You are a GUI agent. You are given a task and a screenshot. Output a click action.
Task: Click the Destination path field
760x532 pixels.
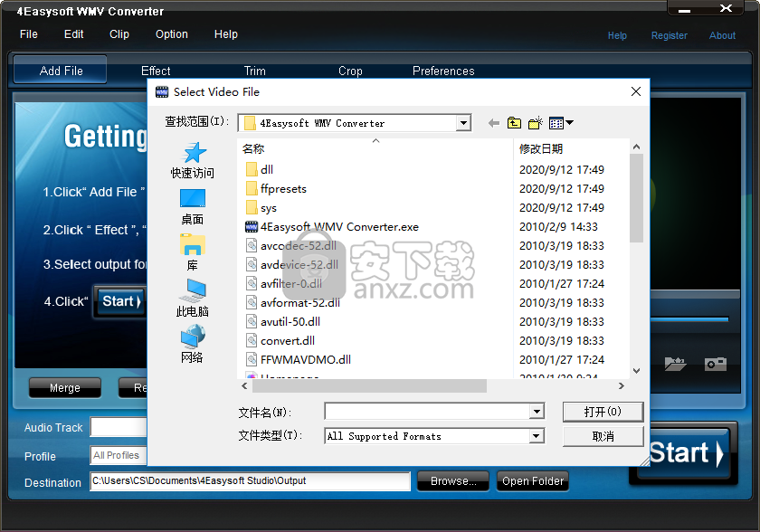click(x=250, y=481)
